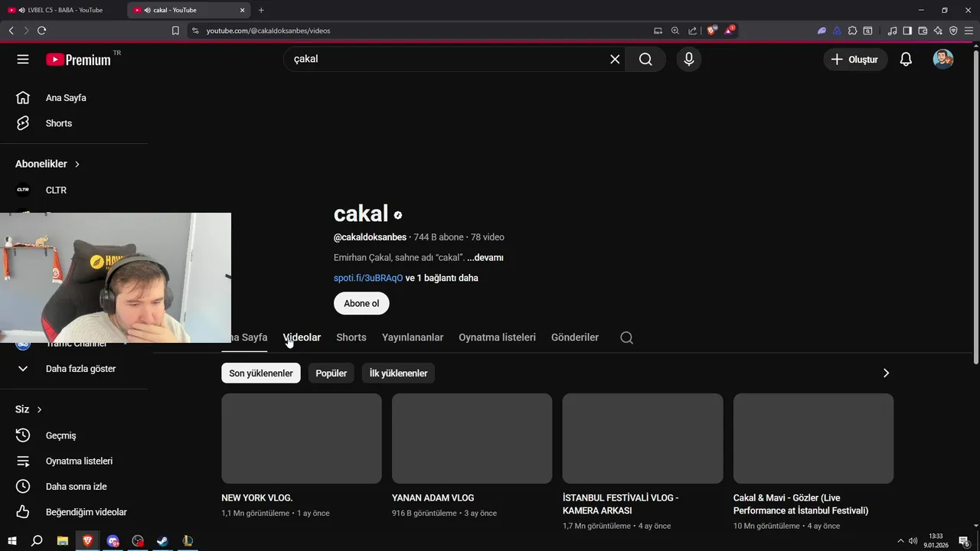Screen dimensions: 980x551
Task: Open the OBS icon in the taskbar
Action: click(x=138, y=541)
